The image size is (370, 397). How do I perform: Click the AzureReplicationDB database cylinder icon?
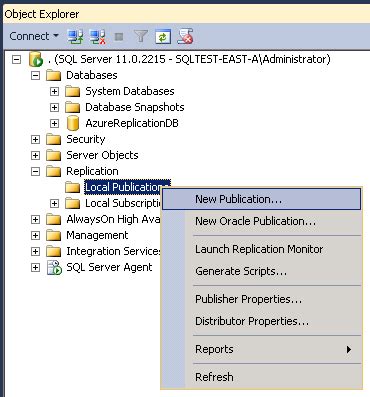[x=73, y=123]
